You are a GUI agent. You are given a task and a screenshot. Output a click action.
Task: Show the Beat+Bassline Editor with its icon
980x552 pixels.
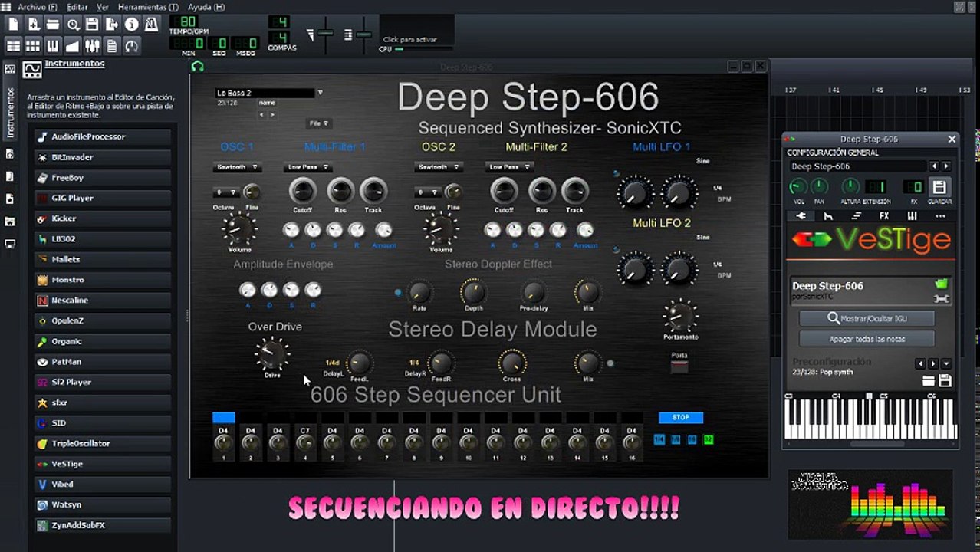[33, 46]
